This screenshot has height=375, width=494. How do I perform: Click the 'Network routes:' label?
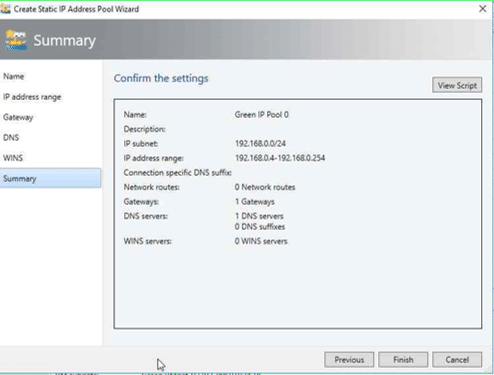click(151, 187)
